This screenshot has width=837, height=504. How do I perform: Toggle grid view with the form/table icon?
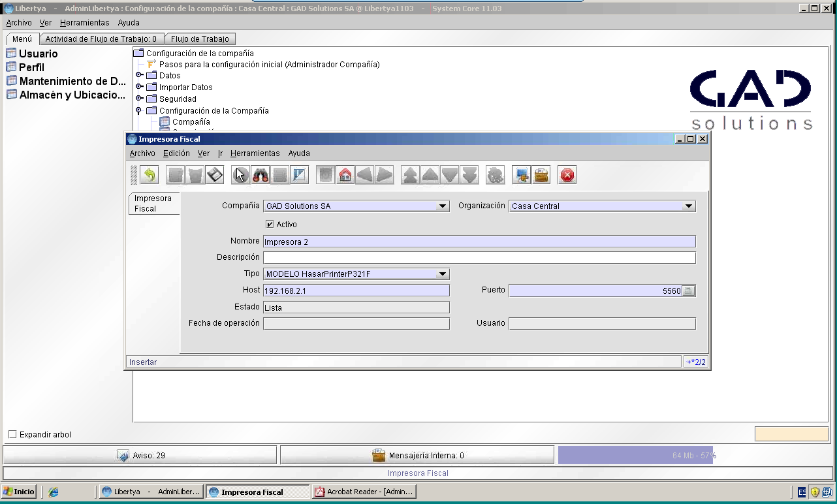pyautogui.click(x=300, y=175)
